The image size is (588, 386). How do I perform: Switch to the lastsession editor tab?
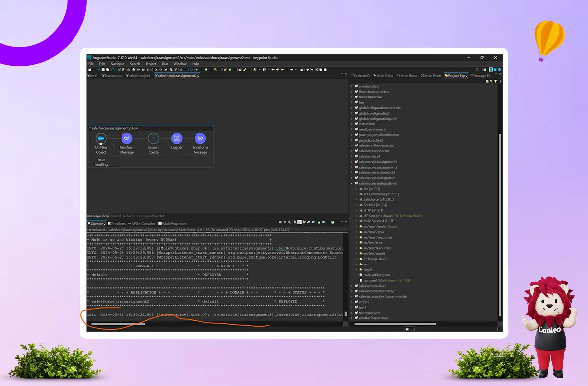coord(112,76)
